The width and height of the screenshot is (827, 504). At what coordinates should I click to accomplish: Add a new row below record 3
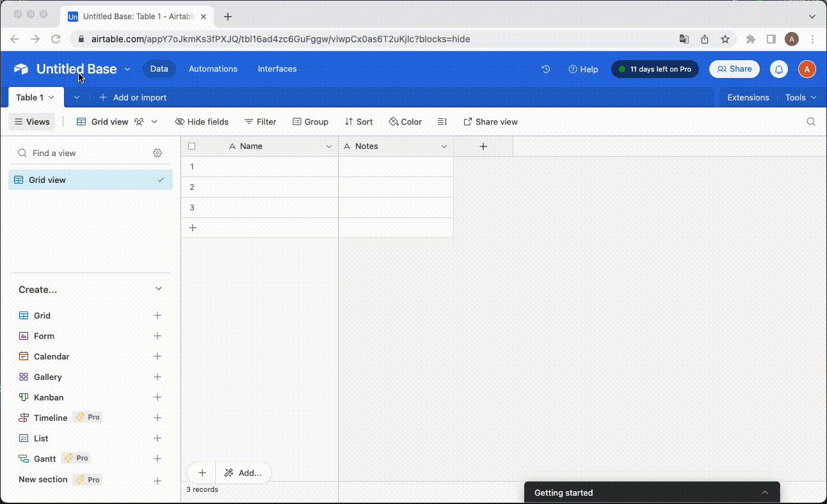(193, 228)
